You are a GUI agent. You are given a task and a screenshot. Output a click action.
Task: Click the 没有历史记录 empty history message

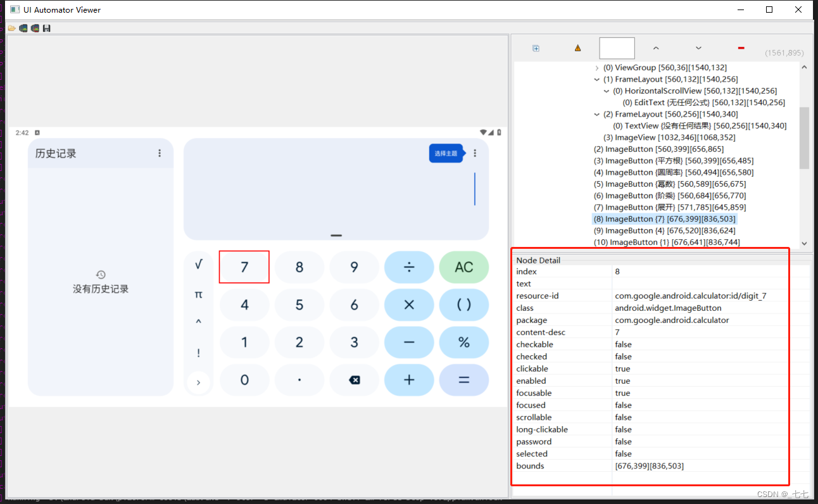tap(101, 289)
